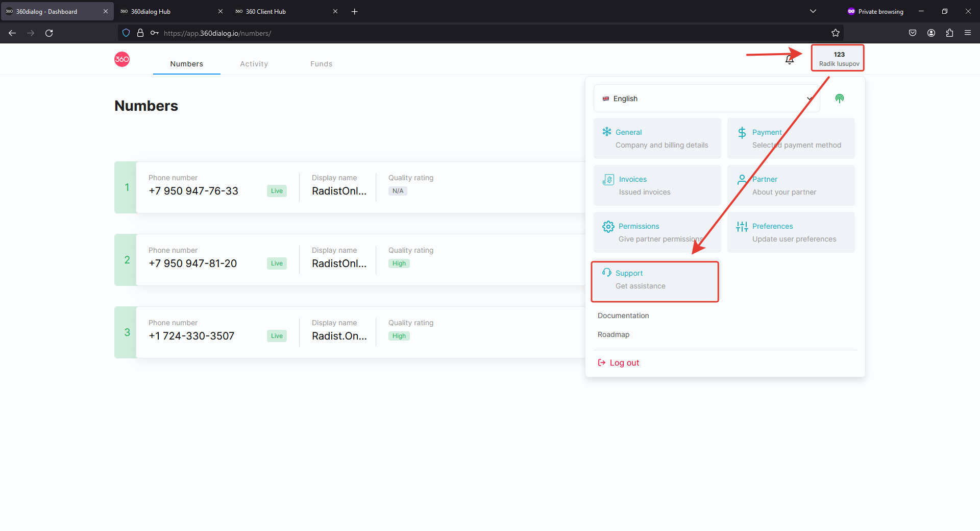
Task: Click phone number +7 950 947-76-33
Action: pos(193,191)
